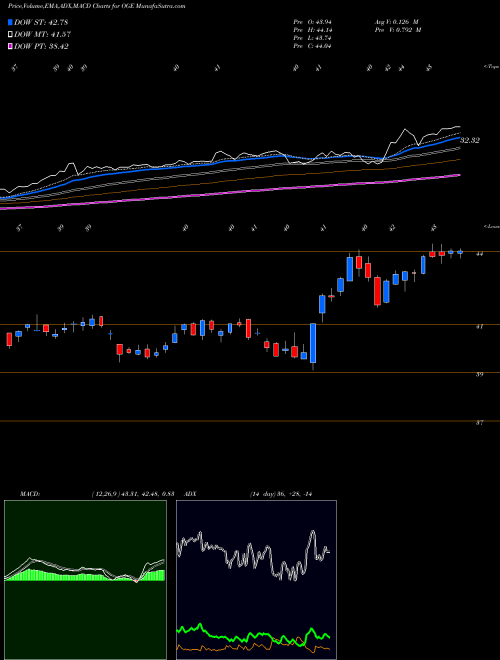The image size is (500, 660).
Task: Click the 44 price axis label
Action: [479, 254]
